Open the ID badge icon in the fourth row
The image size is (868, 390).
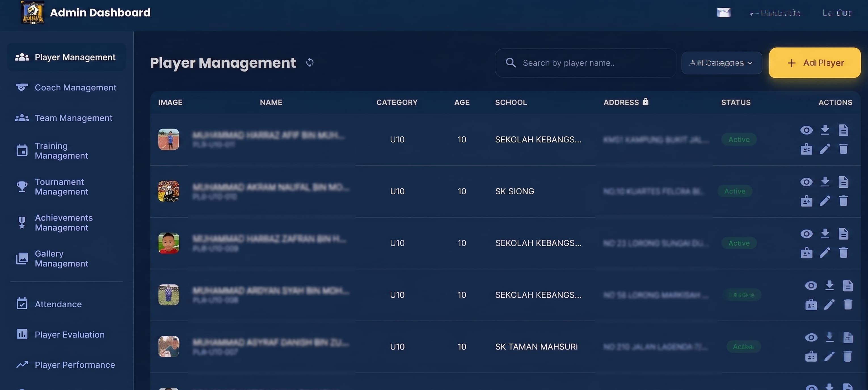811,304
